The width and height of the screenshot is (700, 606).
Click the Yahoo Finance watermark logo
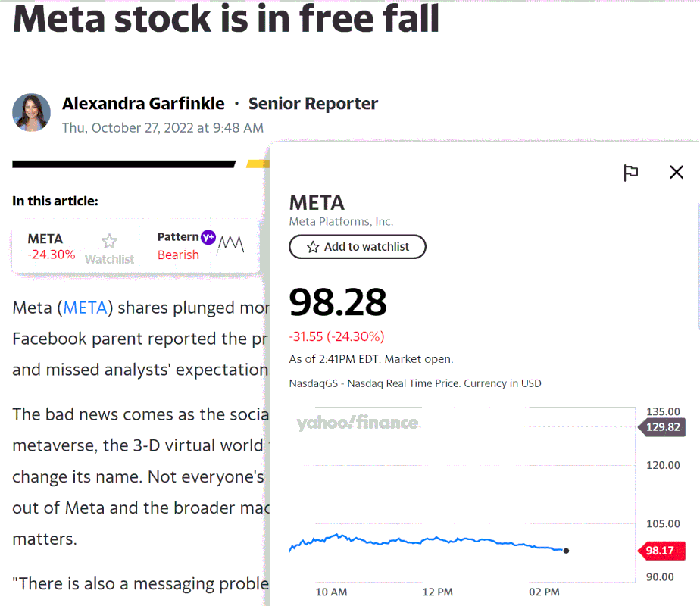[357, 423]
